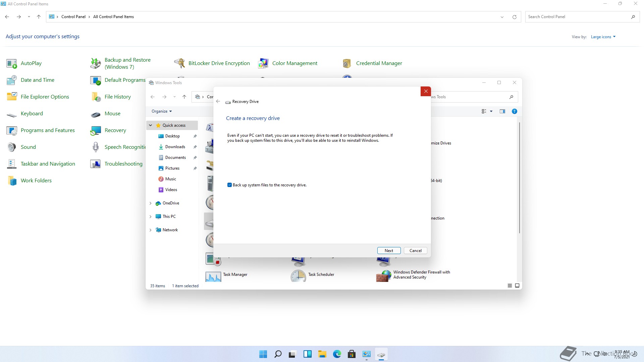Expand OneDrive tree node
The height and width of the screenshot is (362, 644).
[x=151, y=203]
